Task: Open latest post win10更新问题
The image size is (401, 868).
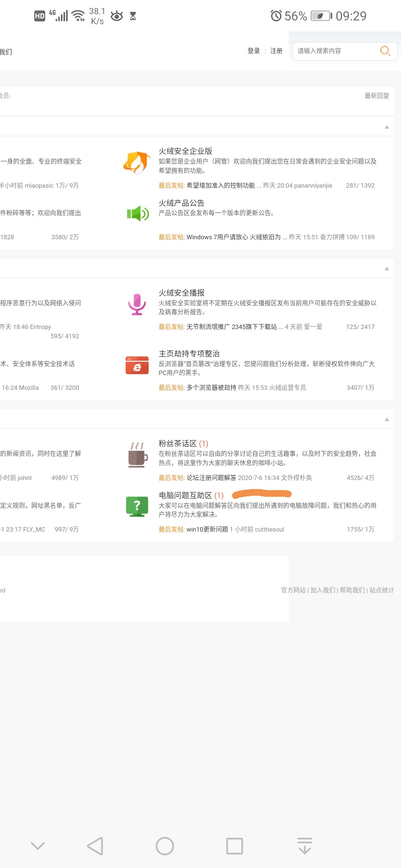Action: pyautogui.click(x=207, y=529)
